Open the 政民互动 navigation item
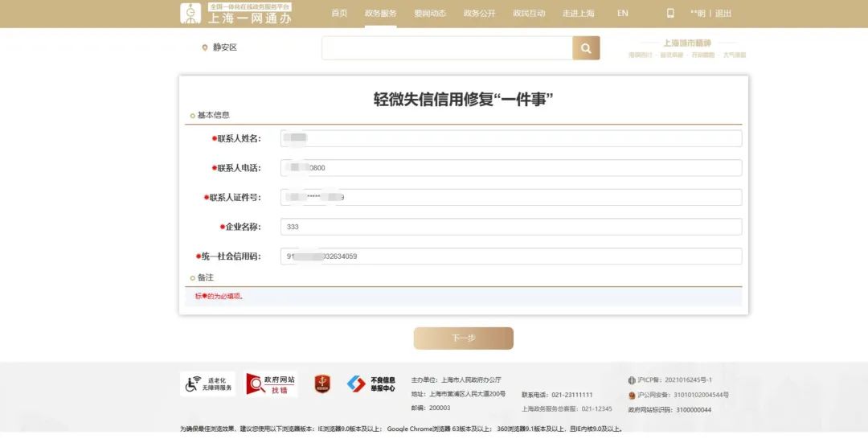This screenshot has height=439, width=868. pos(529,14)
